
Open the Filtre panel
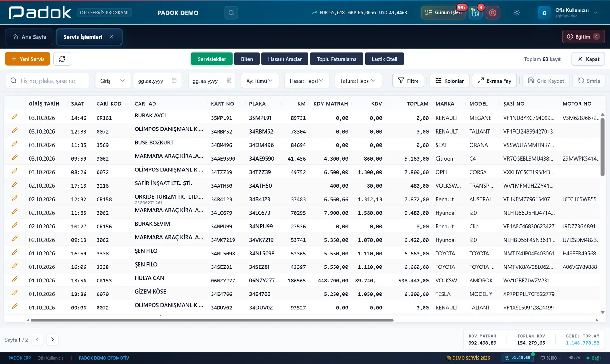click(408, 81)
